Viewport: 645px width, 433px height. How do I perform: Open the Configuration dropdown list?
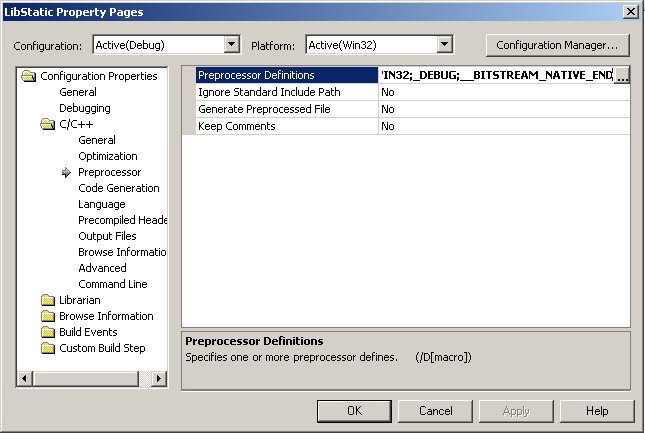[232, 44]
